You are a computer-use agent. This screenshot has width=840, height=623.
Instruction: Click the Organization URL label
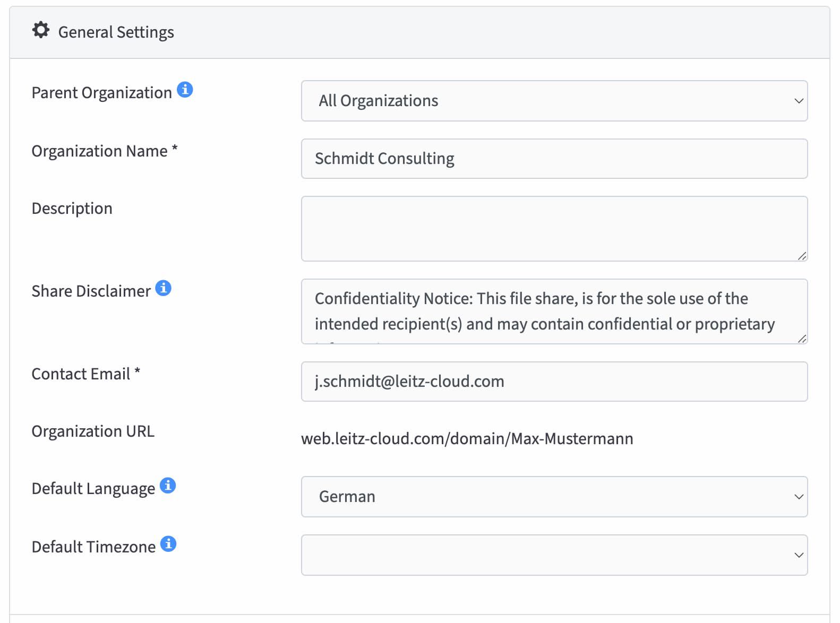point(93,431)
